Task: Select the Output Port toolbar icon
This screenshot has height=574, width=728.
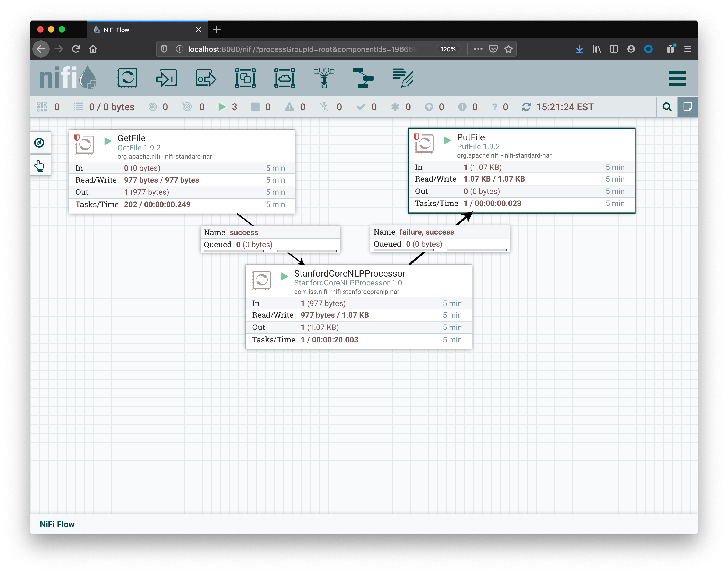Action: [206, 78]
